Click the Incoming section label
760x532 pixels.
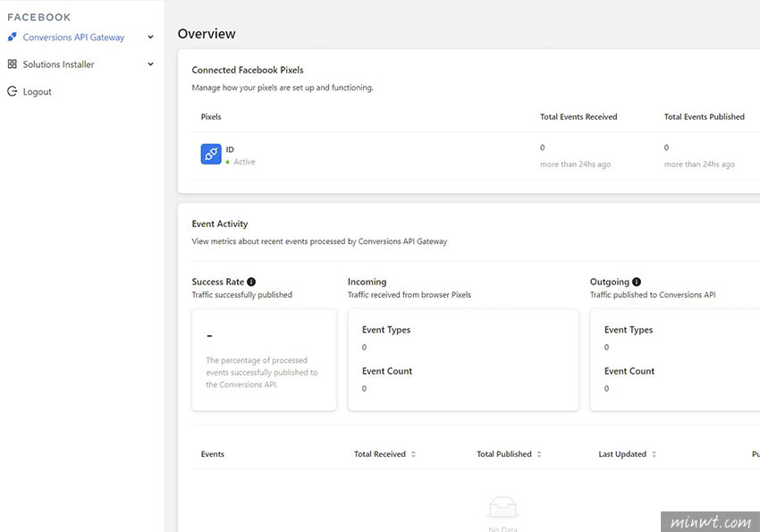coord(367,282)
